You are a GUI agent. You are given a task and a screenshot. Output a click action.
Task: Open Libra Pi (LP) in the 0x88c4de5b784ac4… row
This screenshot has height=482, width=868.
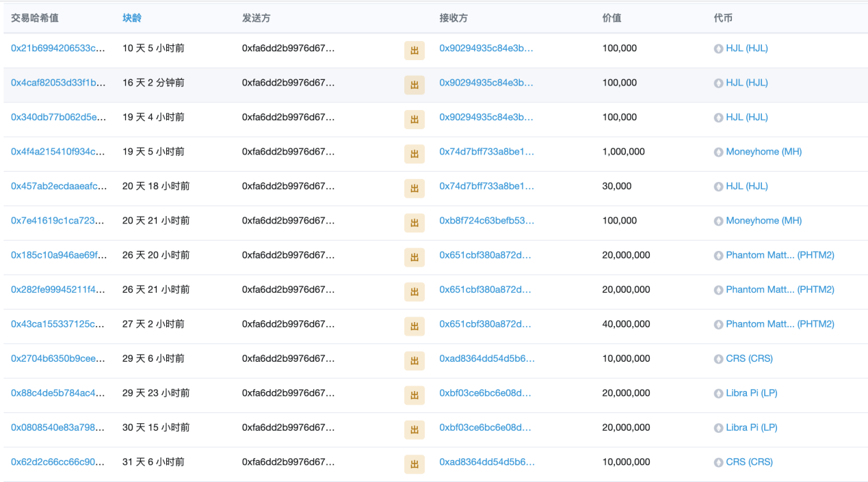(x=751, y=393)
